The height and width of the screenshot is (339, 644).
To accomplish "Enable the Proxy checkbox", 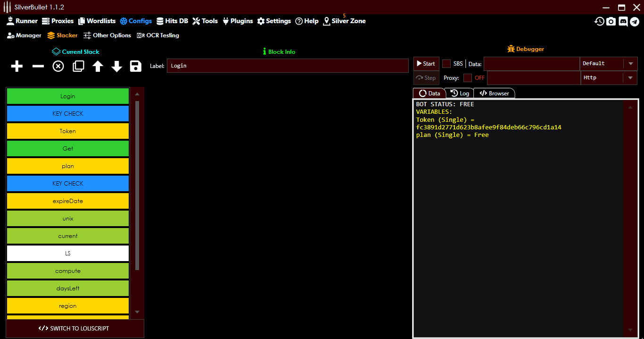I will pyautogui.click(x=468, y=78).
